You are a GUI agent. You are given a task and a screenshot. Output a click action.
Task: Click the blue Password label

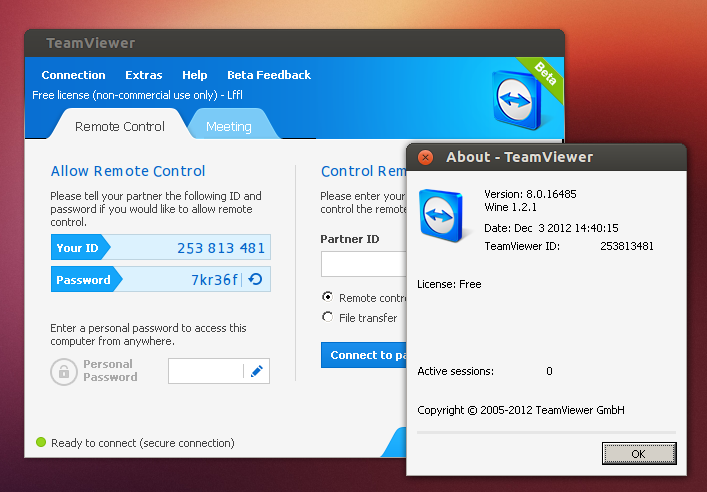[83, 280]
